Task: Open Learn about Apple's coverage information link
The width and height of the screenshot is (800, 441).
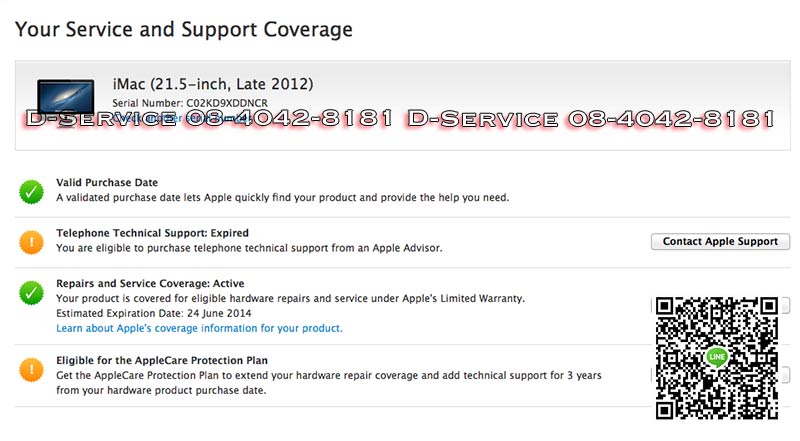Action: coord(199,328)
